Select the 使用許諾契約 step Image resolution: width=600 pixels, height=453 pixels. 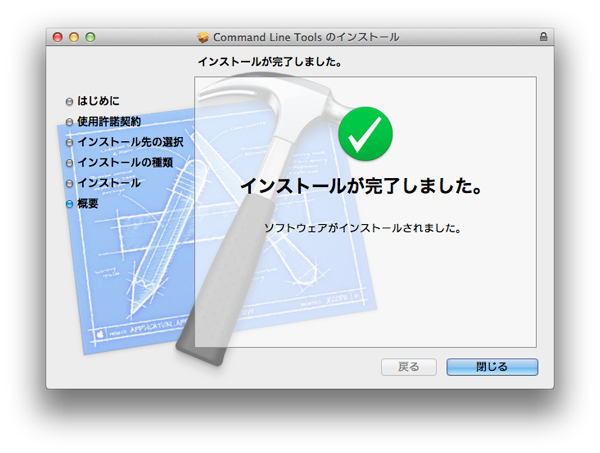pos(109,122)
